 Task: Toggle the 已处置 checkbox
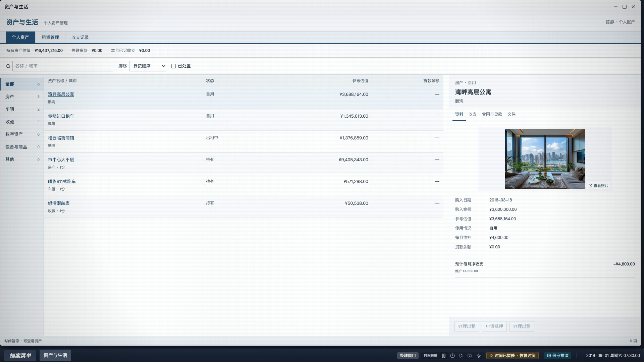coord(173,66)
